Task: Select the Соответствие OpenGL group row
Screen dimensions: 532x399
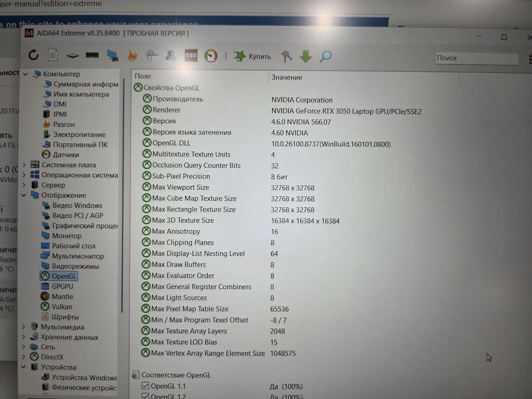Action: [x=171, y=375]
